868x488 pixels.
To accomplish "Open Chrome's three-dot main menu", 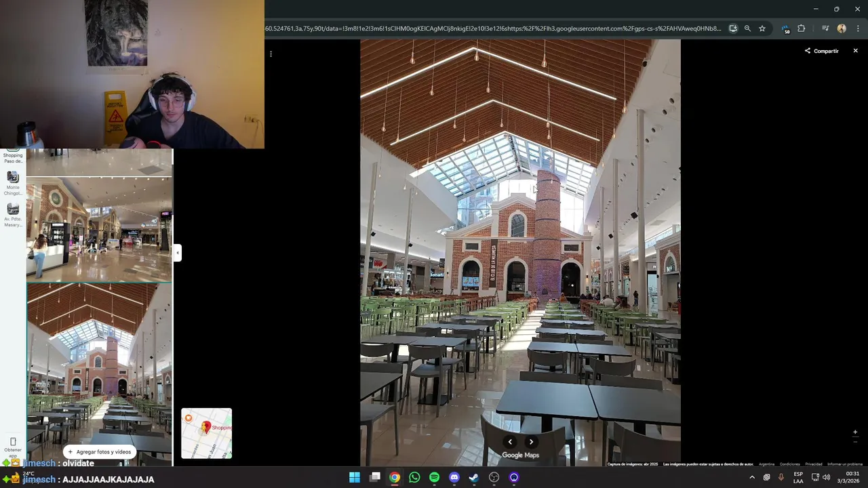I will [858, 28].
